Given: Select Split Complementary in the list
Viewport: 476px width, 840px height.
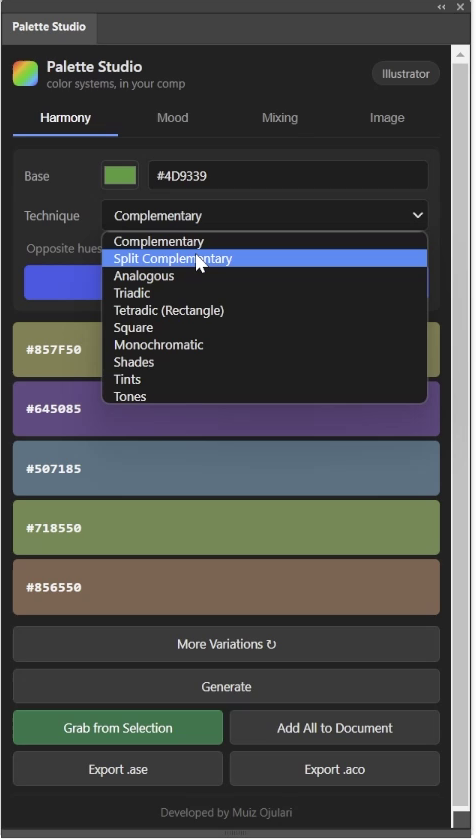Looking at the screenshot, I should coord(265,258).
